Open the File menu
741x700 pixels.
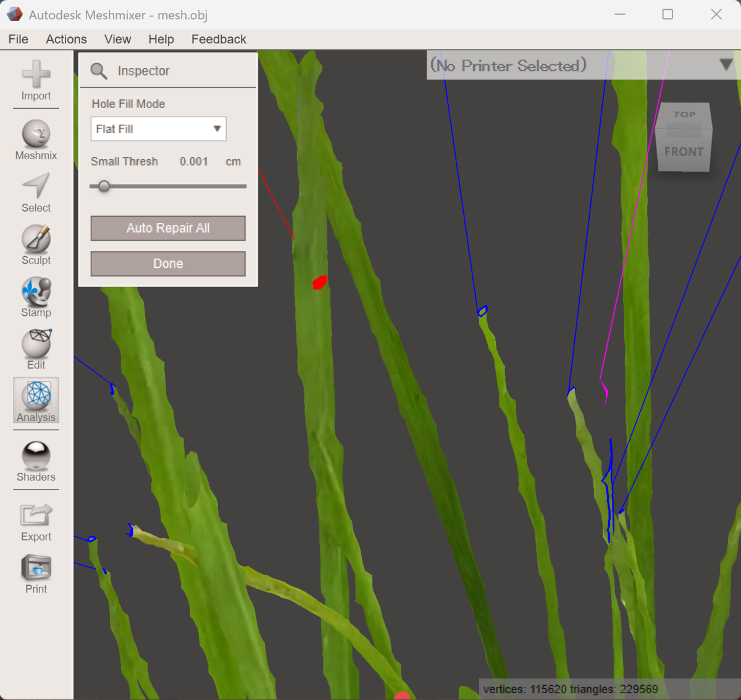[19, 39]
